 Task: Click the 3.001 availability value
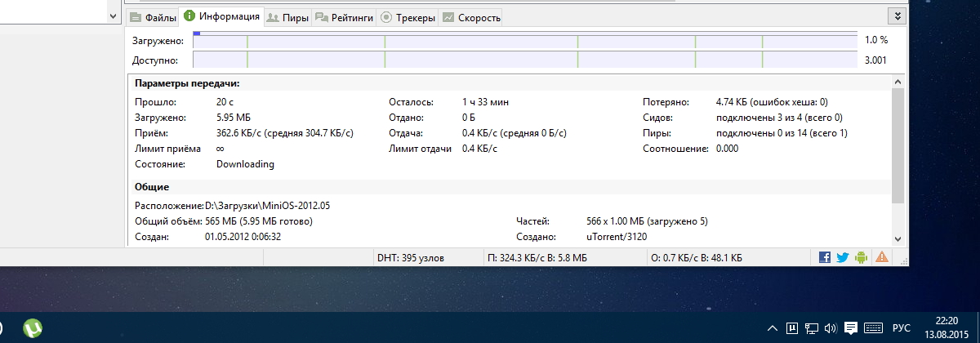pos(875,60)
